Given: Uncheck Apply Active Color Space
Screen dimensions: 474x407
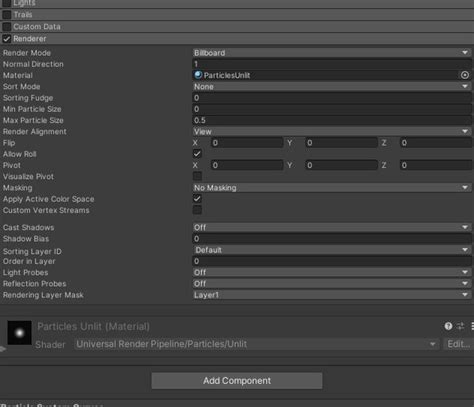Looking at the screenshot, I should (197, 199).
